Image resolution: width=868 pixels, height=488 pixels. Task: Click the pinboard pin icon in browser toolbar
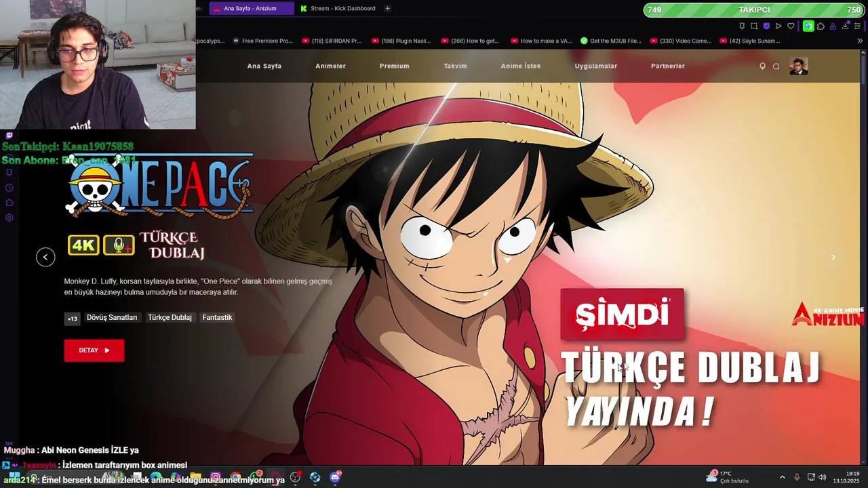pos(742,26)
